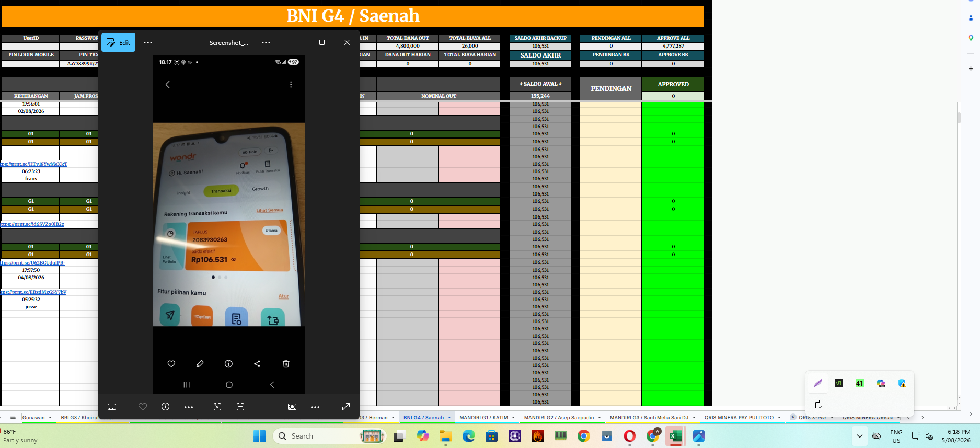Viewport: 980px width, 448px height.
Task: Switch to QRIS MINERA PAY PULITOTO tab
Action: (x=739, y=418)
